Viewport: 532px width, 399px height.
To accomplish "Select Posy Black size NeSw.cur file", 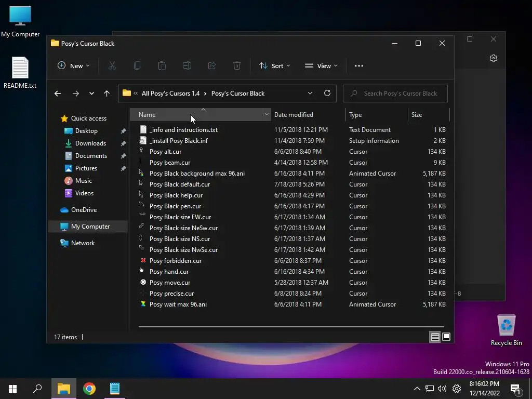I will 183,228.
